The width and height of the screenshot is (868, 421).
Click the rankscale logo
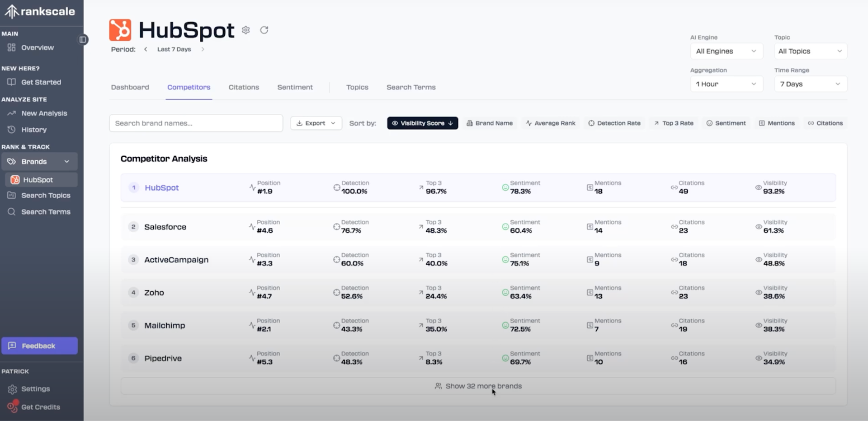click(39, 11)
